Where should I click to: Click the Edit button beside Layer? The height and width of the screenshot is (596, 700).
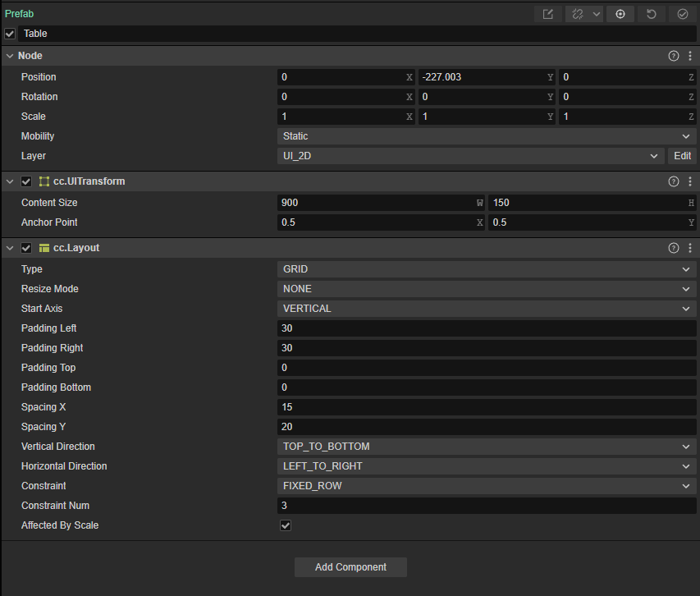point(682,156)
